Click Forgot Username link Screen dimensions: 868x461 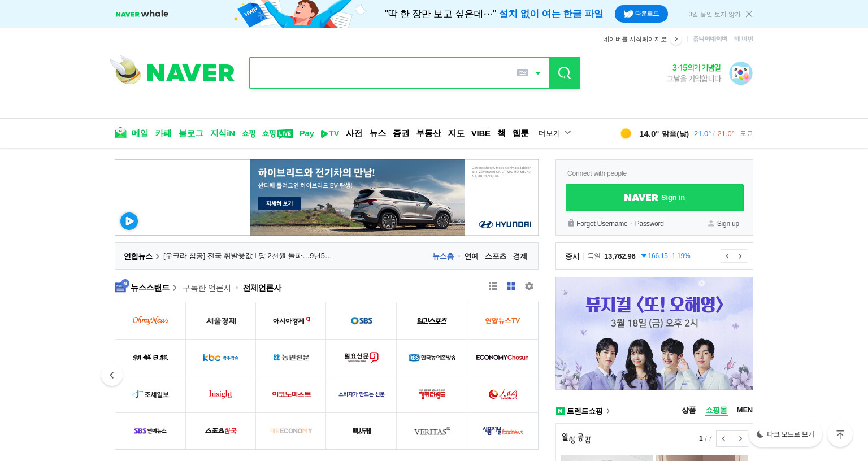pos(602,224)
